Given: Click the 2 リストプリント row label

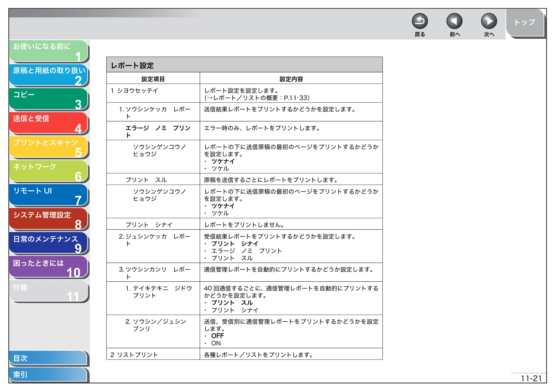Looking at the screenshot, I should pos(134,355).
